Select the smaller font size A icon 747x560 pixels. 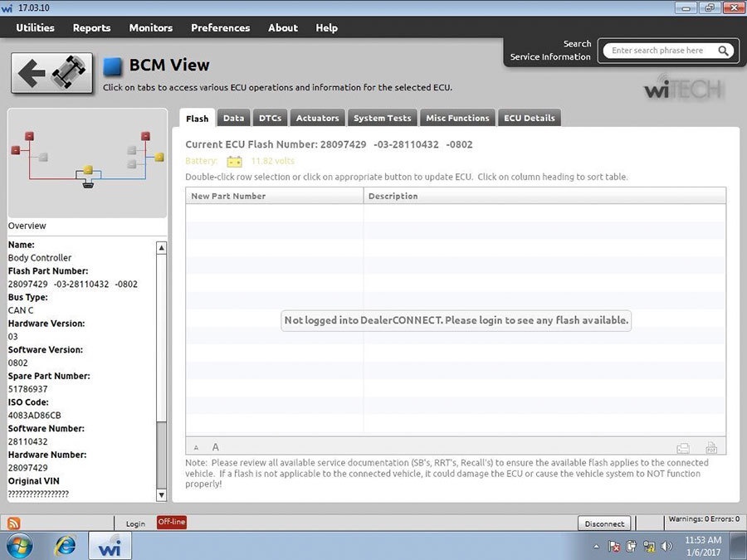pyautogui.click(x=197, y=448)
